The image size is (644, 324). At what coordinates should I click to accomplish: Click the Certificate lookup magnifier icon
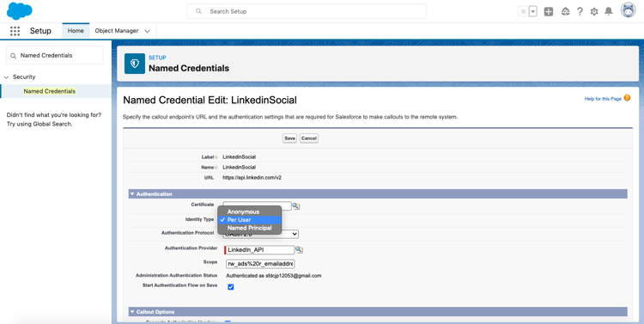pyautogui.click(x=295, y=206)
